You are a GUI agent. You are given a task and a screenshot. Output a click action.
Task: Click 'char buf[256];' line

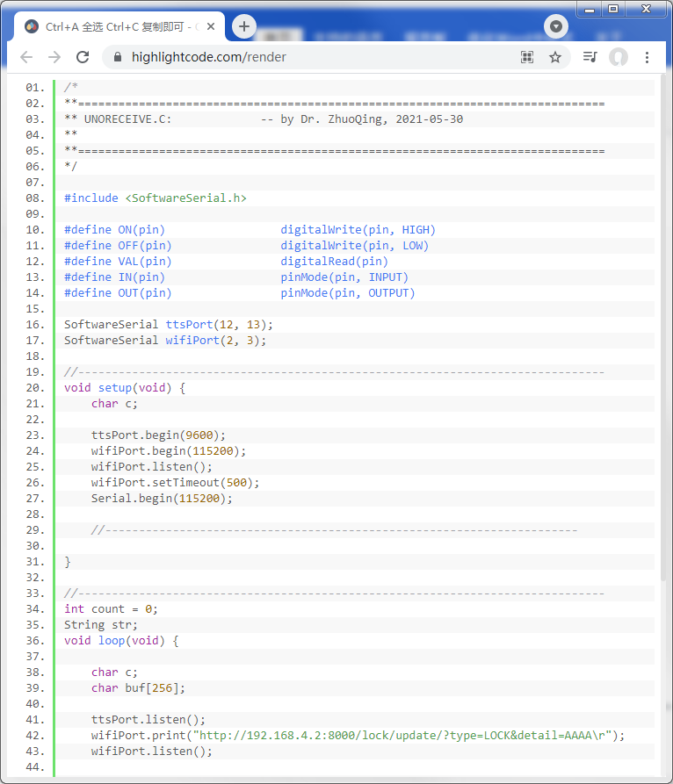point(138,688)
